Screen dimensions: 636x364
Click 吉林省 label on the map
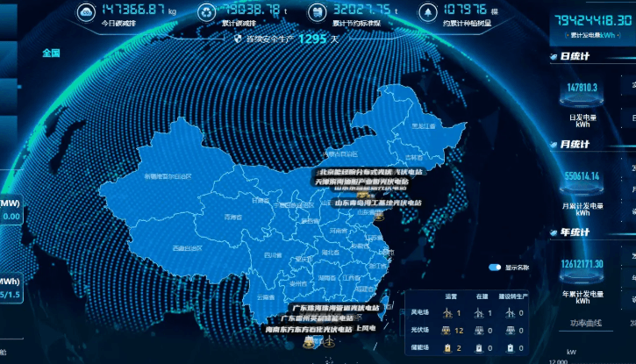pyautogui.click(x=414, y=157)
